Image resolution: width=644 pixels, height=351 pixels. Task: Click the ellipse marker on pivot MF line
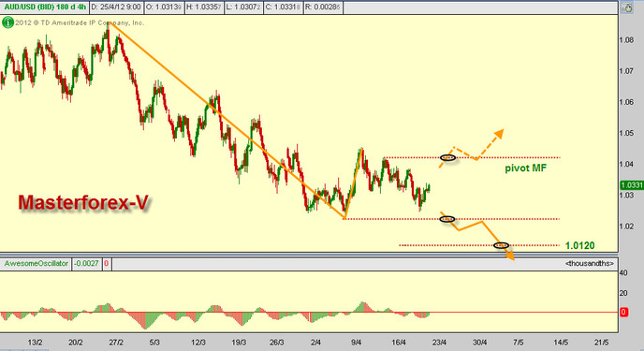(447, 157)
